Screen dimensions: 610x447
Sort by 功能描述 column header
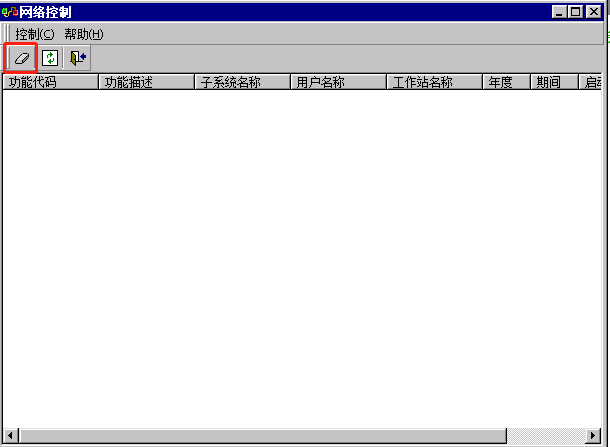[x=146, y=82]
